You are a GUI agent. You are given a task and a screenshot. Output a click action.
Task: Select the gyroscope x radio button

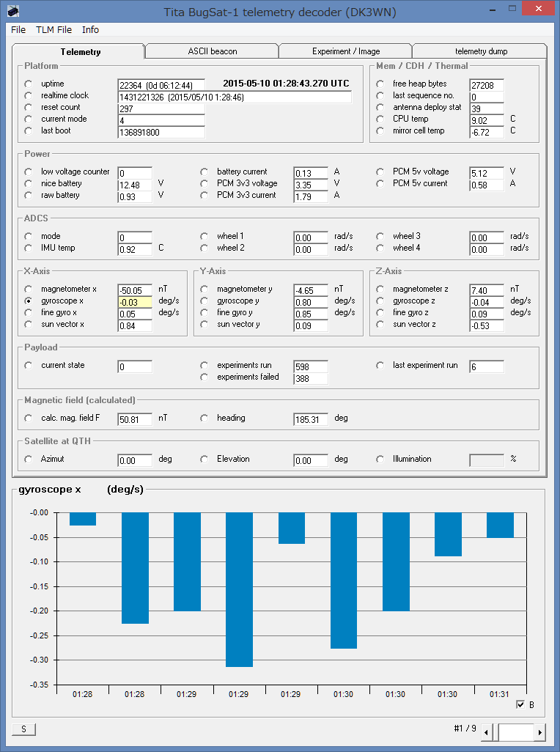click(29, 301)
